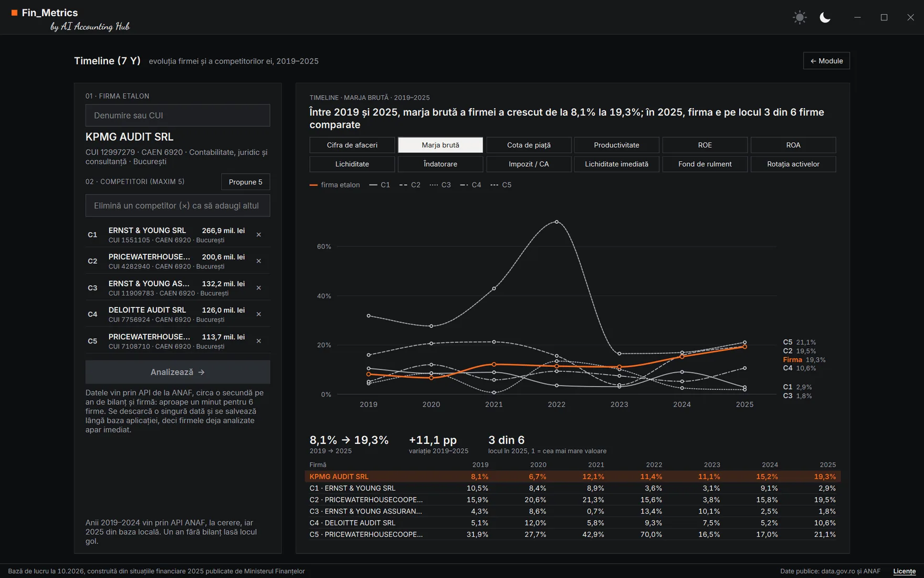
Task: Focus the competitor search input field
Action: click(x=178, y=205)
